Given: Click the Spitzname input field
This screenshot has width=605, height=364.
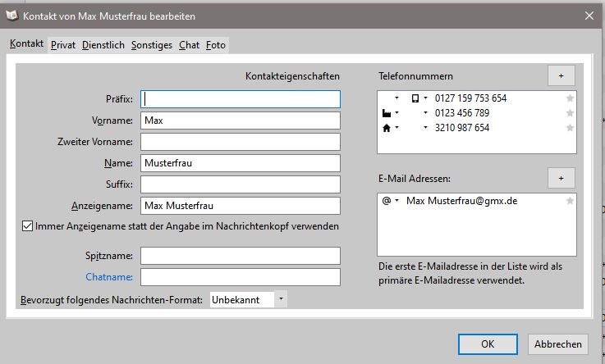Looking at the screenshot, I should (x=241, y=256).
